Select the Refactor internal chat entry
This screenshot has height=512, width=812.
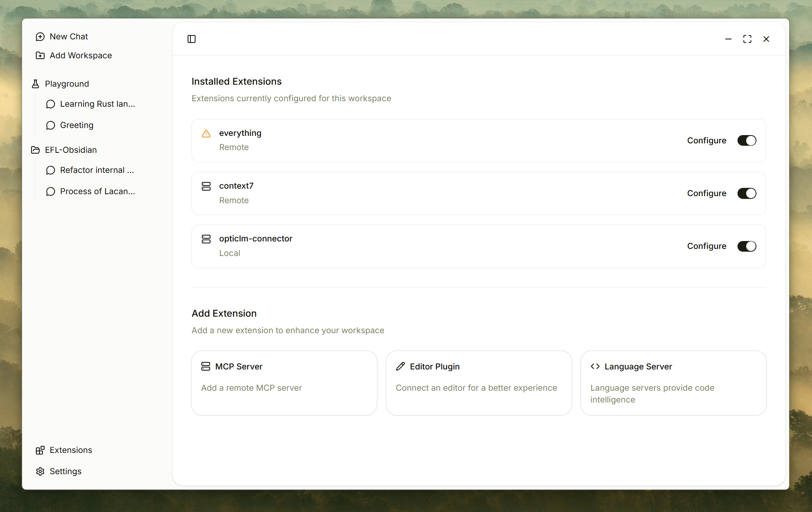coord(97,170)
